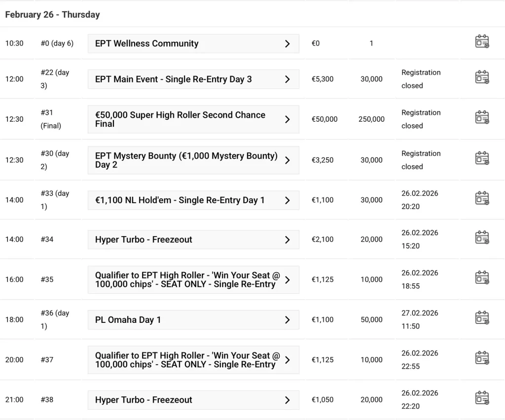Open EPT Mystery Bounty Day 2 details
505x420 pixels.
193,160
